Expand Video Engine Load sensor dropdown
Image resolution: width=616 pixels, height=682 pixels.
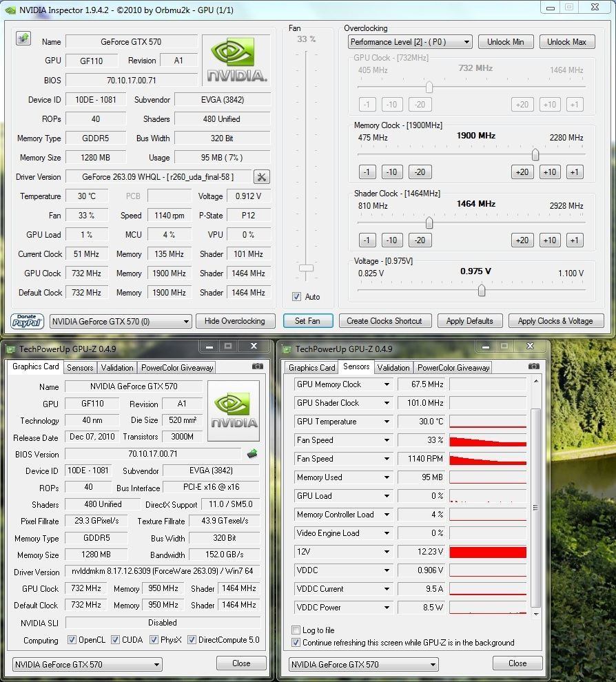(387, 533)
